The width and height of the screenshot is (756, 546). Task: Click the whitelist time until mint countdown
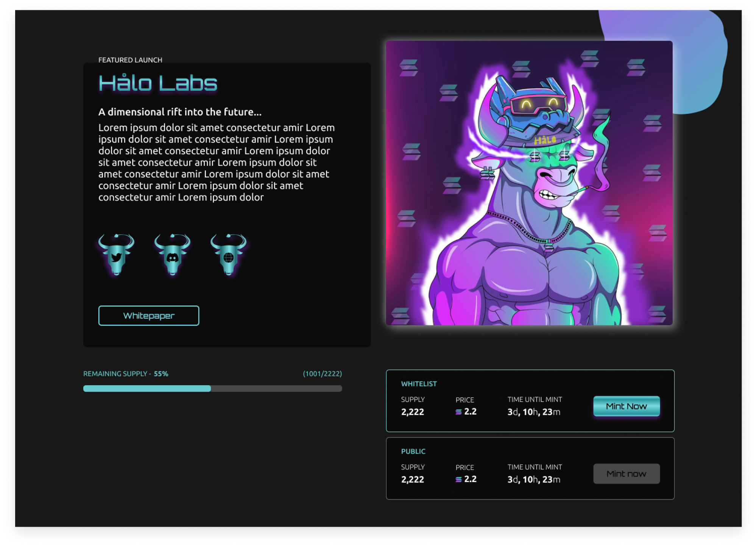534,412
